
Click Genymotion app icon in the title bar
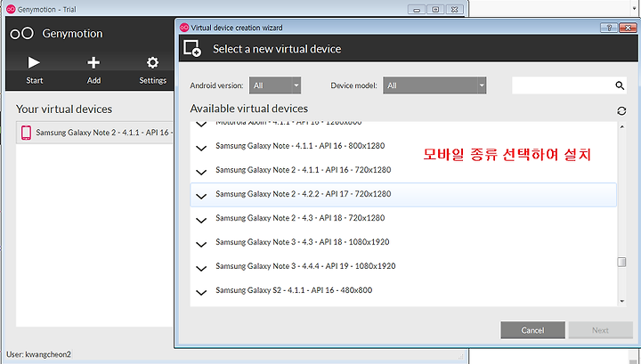(x=11, y=9)
